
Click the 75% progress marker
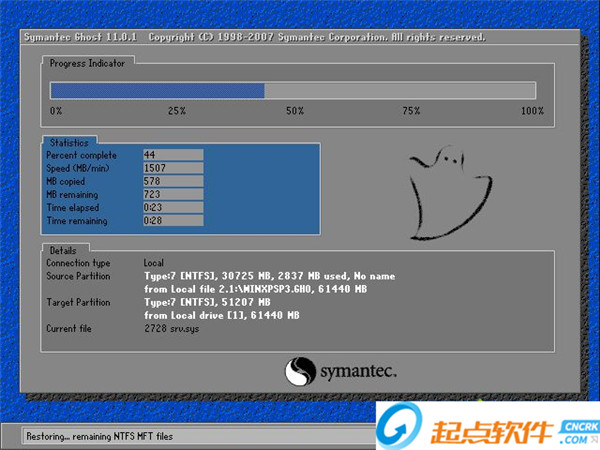click(x=411, y=111)
